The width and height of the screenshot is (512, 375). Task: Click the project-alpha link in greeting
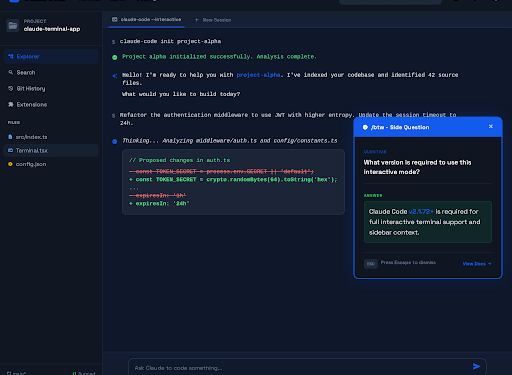pyautogui.click(x=258, y=75)
